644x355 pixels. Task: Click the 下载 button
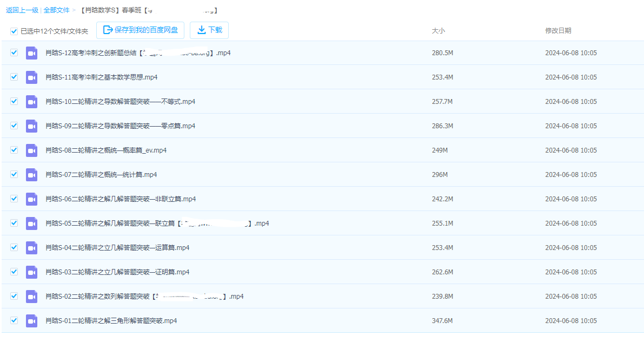click(x=209, y=30)
